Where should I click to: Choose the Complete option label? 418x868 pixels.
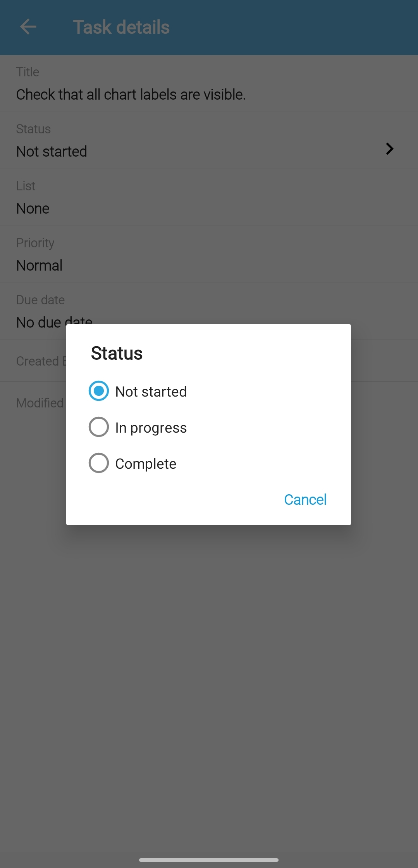click(146, 464)
